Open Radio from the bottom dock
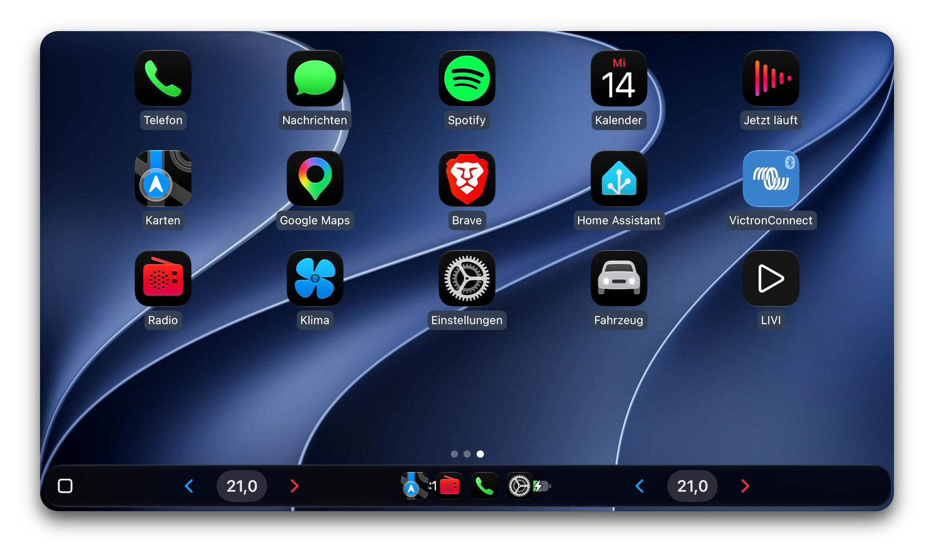 tap(449, 486)
